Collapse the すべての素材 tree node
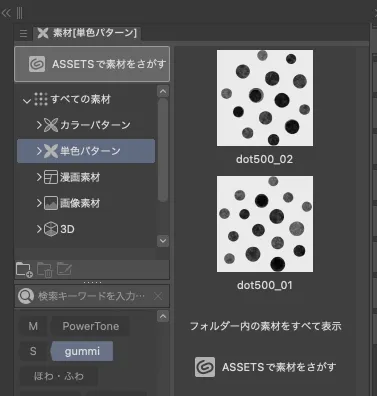Screen dimensions: 377x396 tap(27, 100)
